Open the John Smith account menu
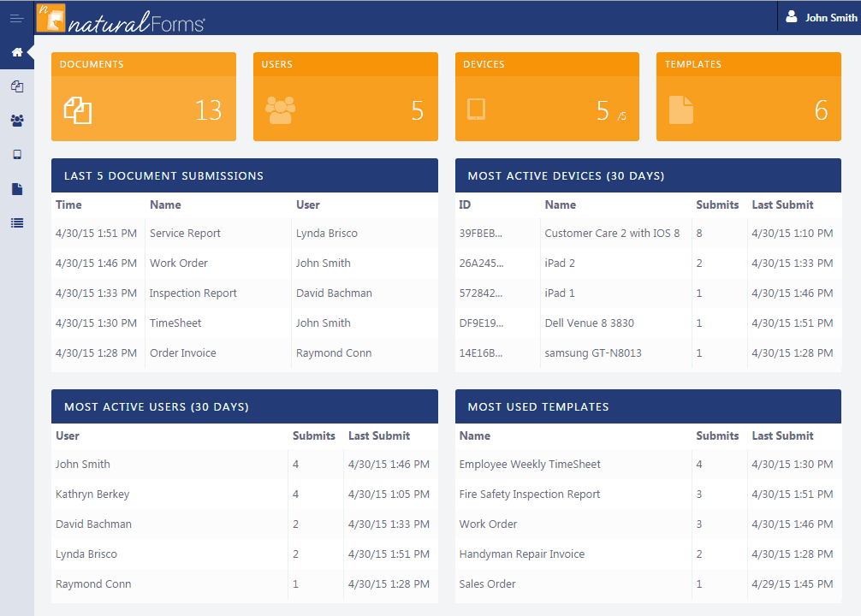The image size is (861, 616). coord(823,15)
